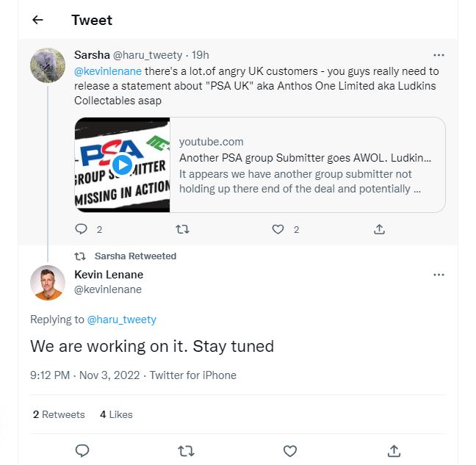Retweet Kevin Lenane's reply using the bottom retweet icon
The height and width of the screenshot is (465, 476).
click(186, 451)
